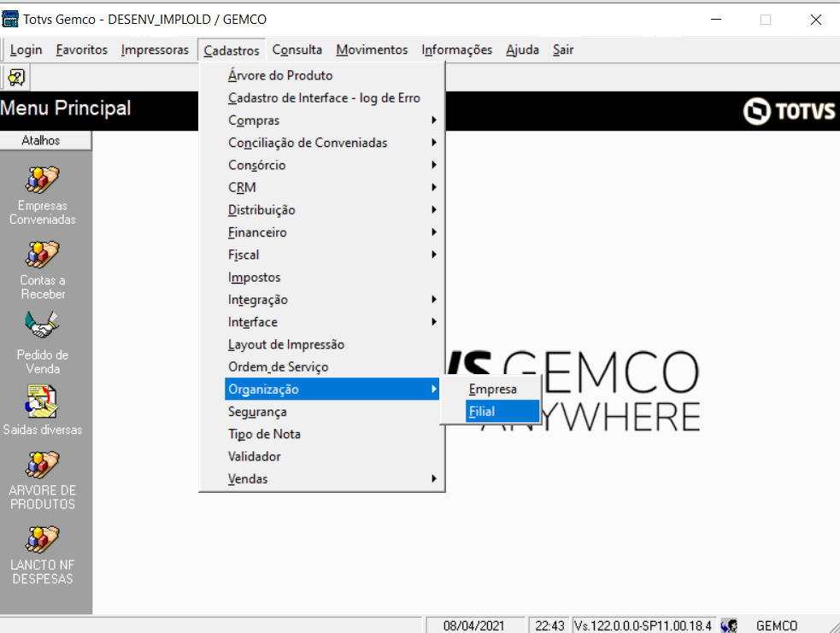
Task: Expand the Financeiro submenu
Action: [332, 233]
